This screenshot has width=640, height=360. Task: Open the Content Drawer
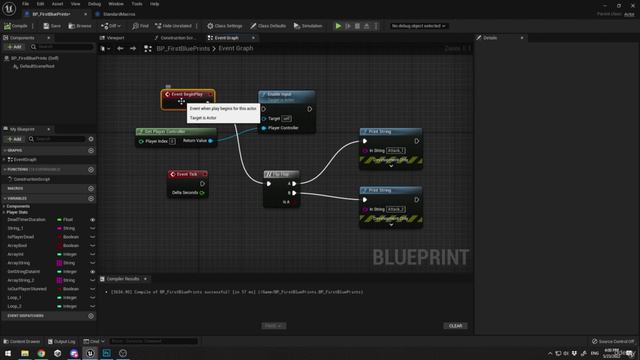tap(22, 341)
